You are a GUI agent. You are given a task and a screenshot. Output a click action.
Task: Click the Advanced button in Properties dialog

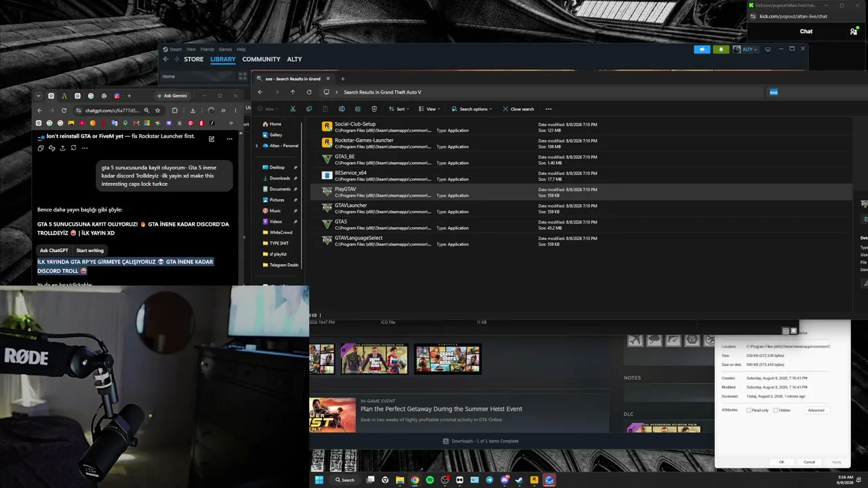816,410
